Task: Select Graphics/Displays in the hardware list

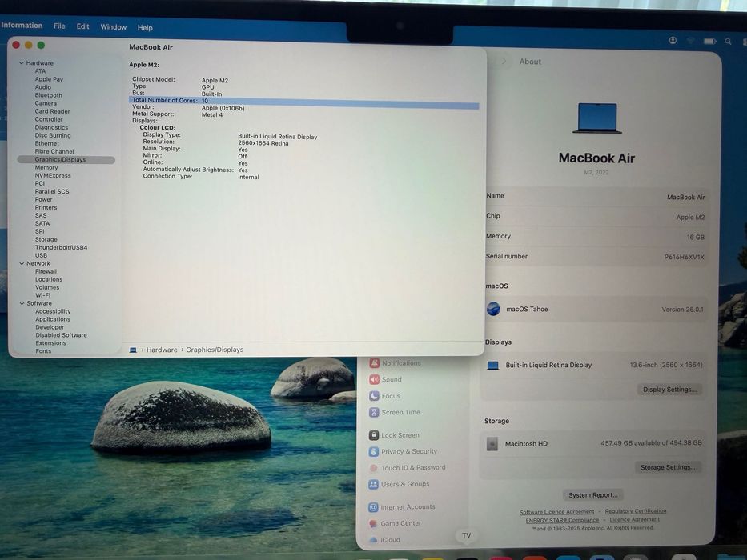Action: (66, 160)
